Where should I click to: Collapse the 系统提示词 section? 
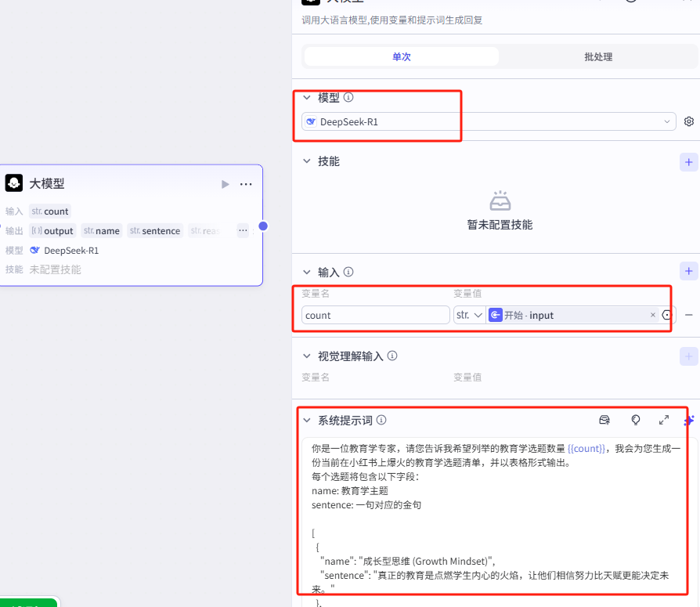pyautogui.click(x=306, y=420)
